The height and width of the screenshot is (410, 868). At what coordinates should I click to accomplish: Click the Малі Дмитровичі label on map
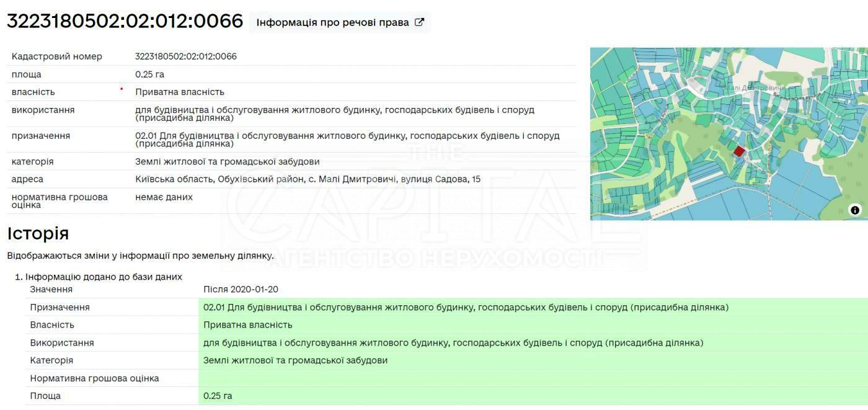coord(754,88)
